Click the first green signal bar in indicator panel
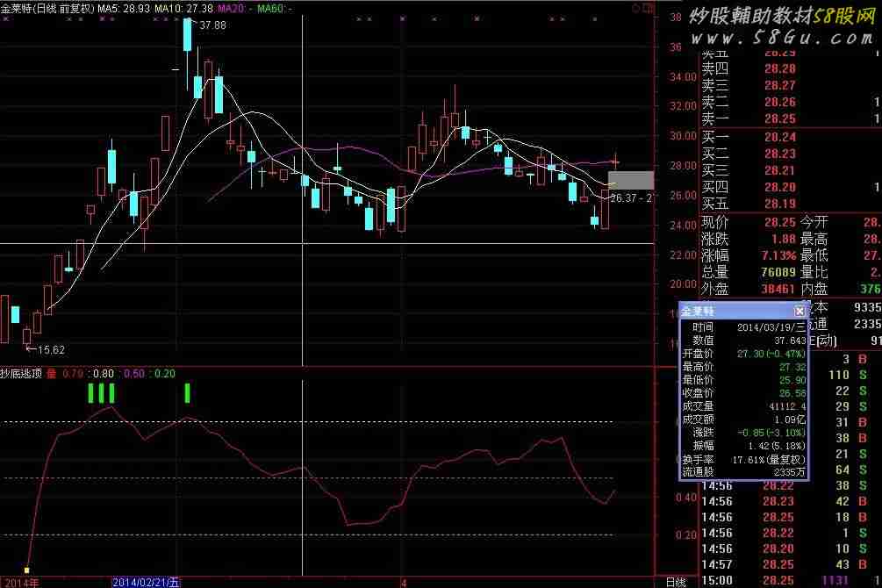The height and width of the screenshot is (588, 882). point(90,392)
